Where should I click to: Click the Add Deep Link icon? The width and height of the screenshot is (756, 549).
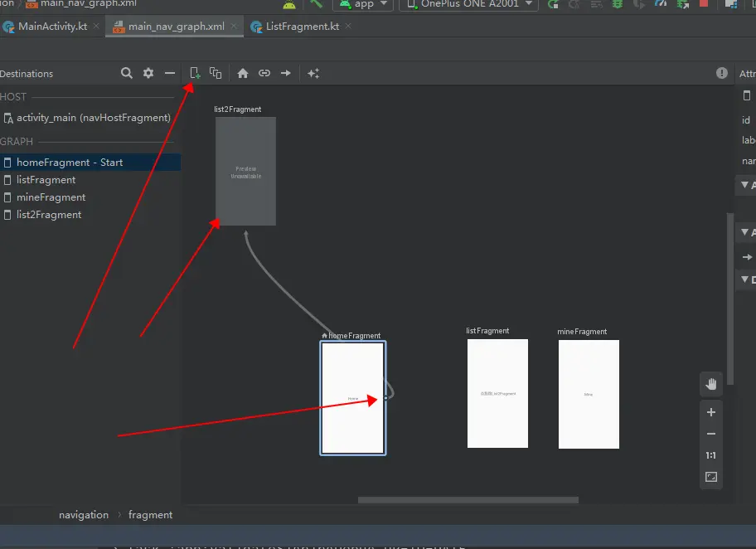(264, 73)
